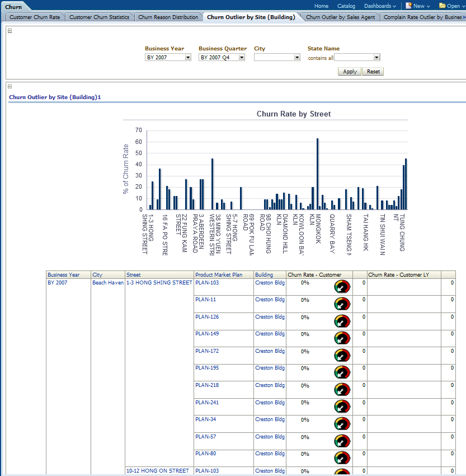
Task: Open 1-3 HONG SHING STREET link
Action: point(159,283)
